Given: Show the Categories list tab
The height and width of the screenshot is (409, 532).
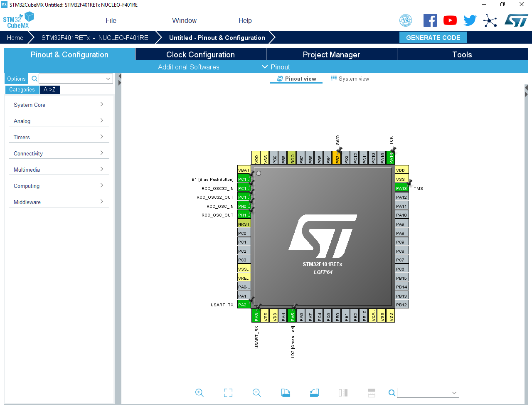Looking at the screenshot, I should [x=22, y=89].
